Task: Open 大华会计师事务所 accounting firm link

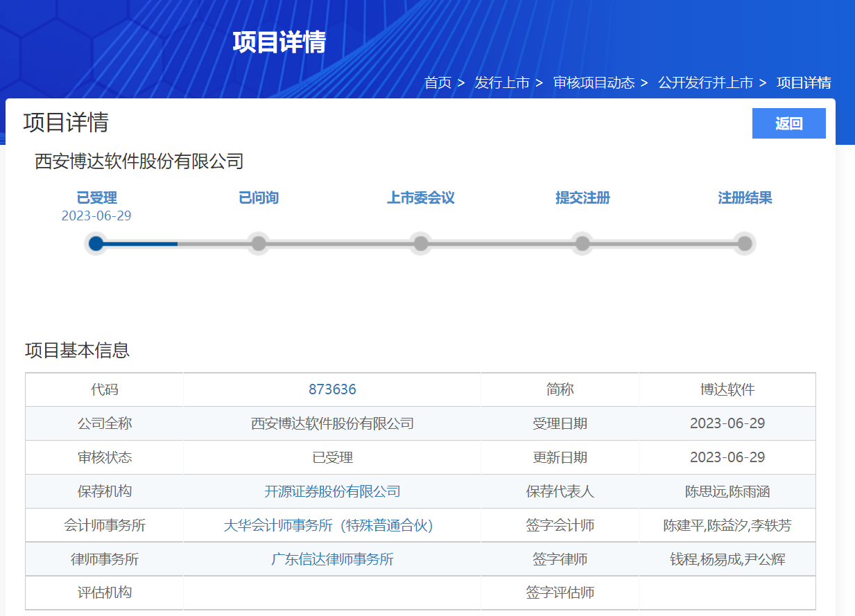Action: coord(328,526)
